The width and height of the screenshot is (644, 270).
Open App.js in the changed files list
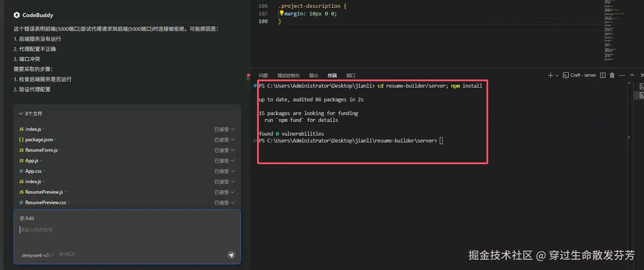pyautogui.click(x=32, y=160)
